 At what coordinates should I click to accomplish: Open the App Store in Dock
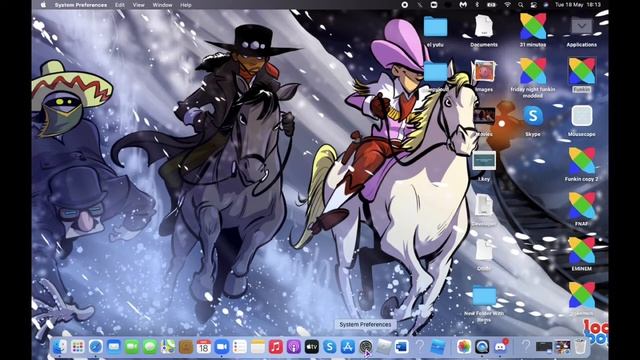click(347, 347)
